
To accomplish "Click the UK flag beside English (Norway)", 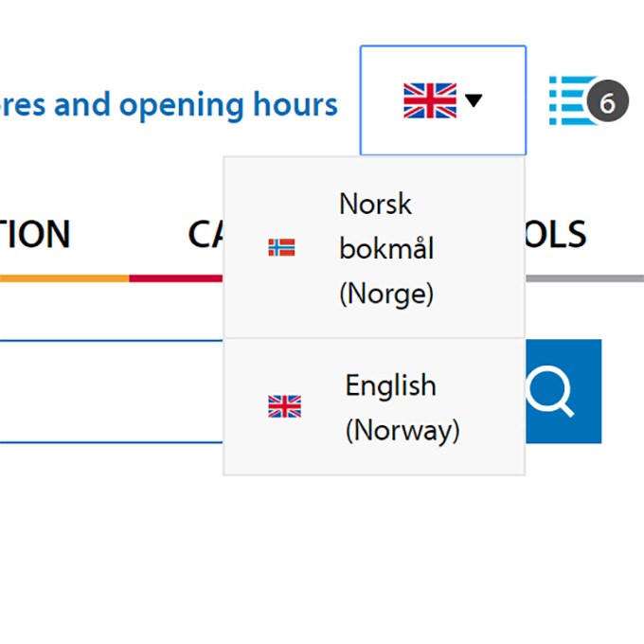I will coord(284,407).
